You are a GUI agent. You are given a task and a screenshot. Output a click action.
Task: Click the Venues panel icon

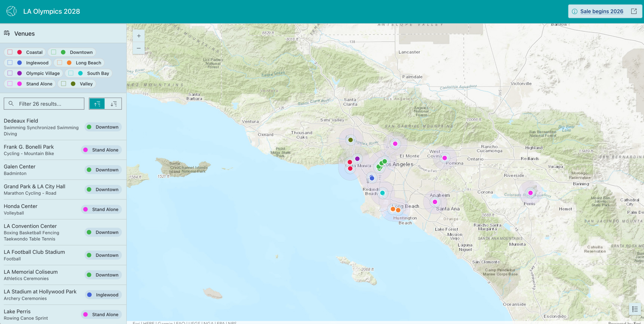7,33
